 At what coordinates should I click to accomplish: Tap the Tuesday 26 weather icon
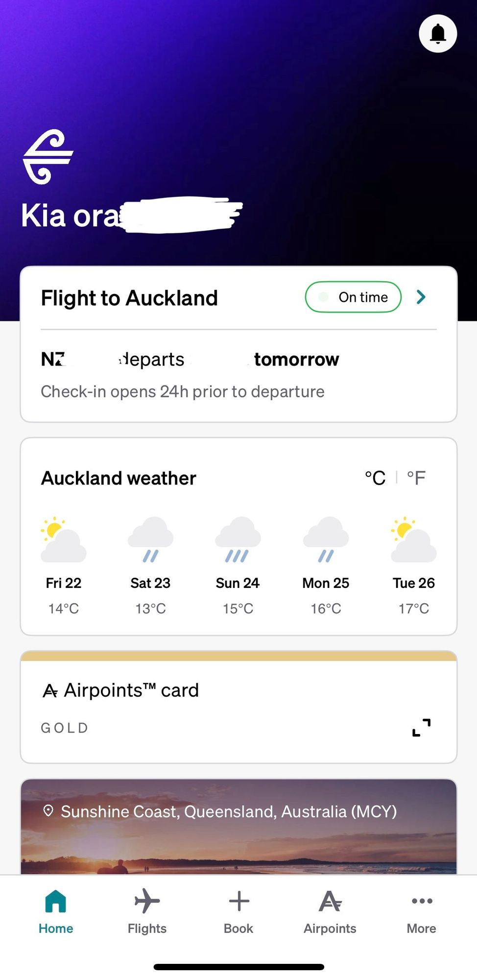click(x=414, y=539)
